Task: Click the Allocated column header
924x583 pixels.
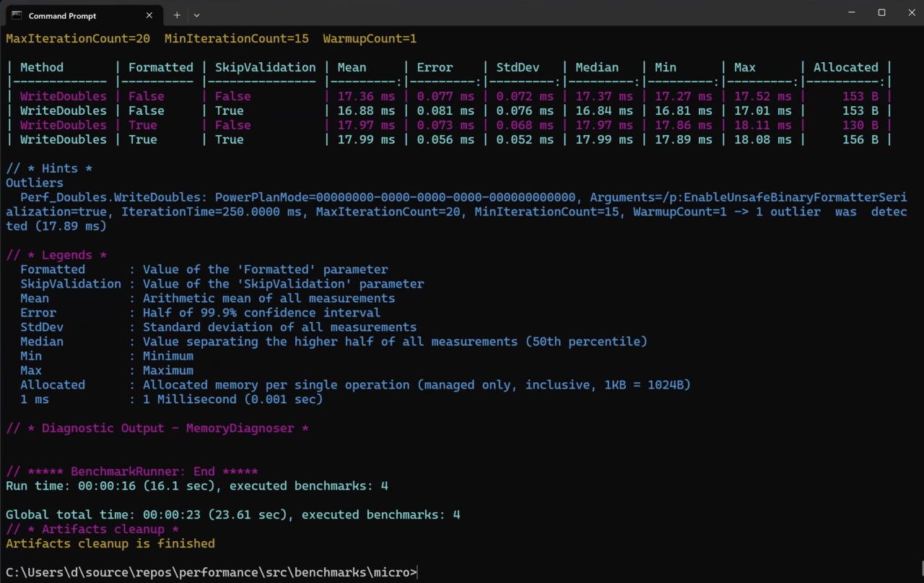Action: click(x=845, y=67)
